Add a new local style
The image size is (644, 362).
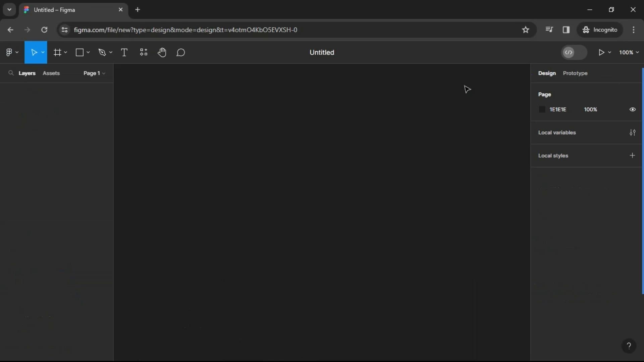(632, 156)
